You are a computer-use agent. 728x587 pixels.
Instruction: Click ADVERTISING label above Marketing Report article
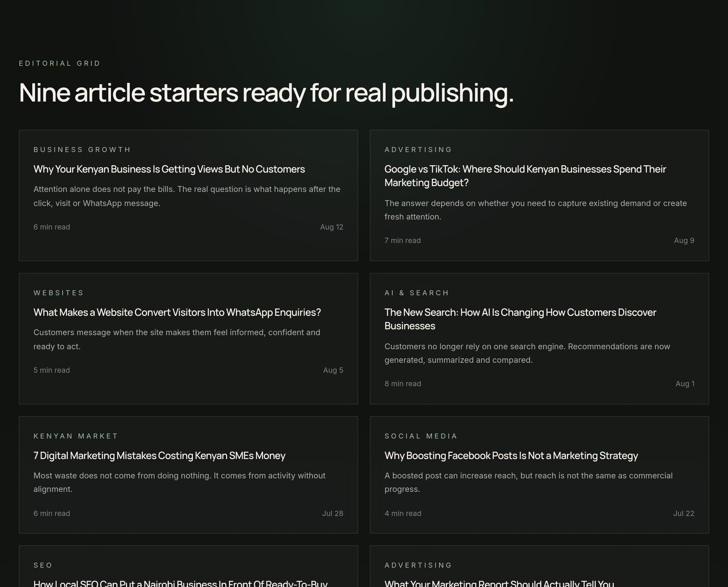point(418,565)
